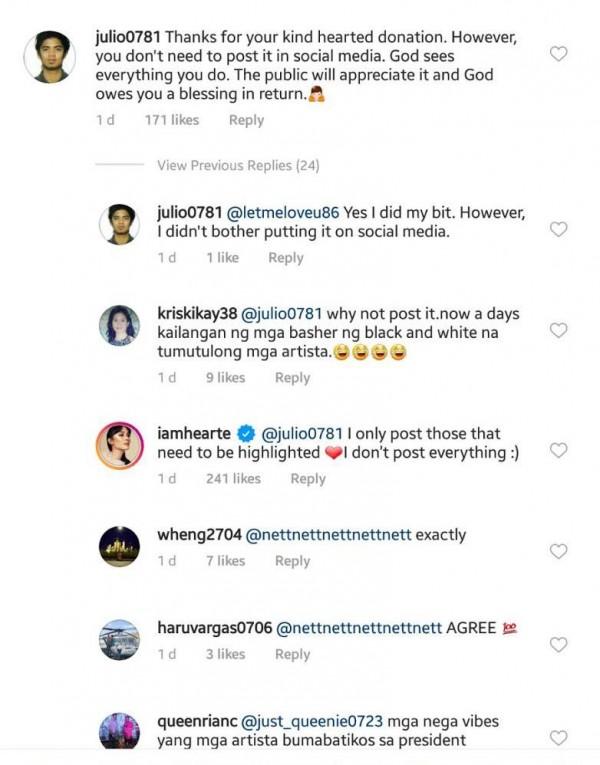Open wheng2704's profile avatar

pos(118,545)
